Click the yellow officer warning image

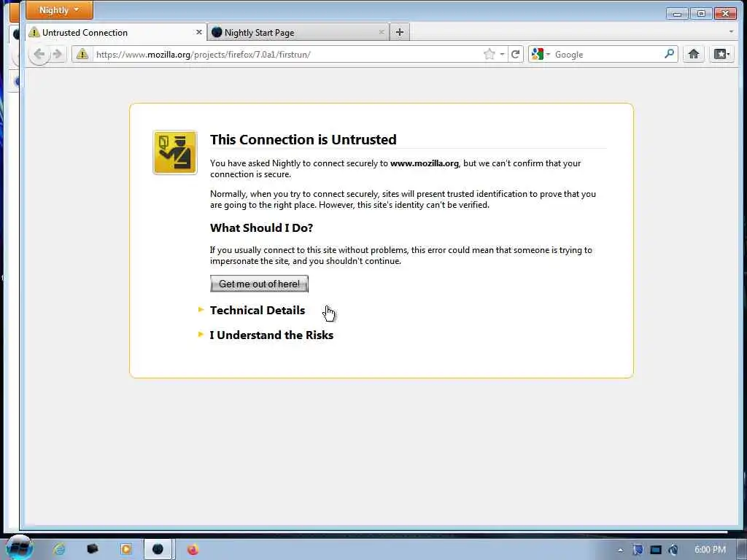[x=175, y=152]
